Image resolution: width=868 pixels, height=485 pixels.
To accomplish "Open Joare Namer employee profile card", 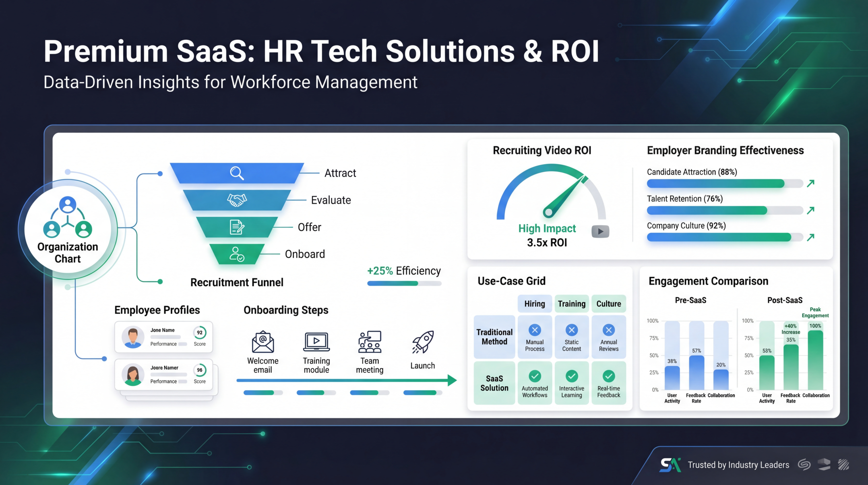I will [164, 375].
